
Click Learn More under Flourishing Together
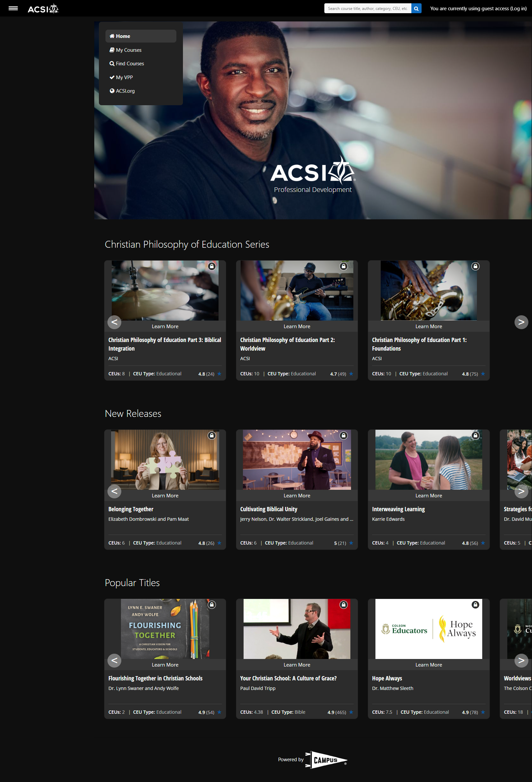pos(165,665)
